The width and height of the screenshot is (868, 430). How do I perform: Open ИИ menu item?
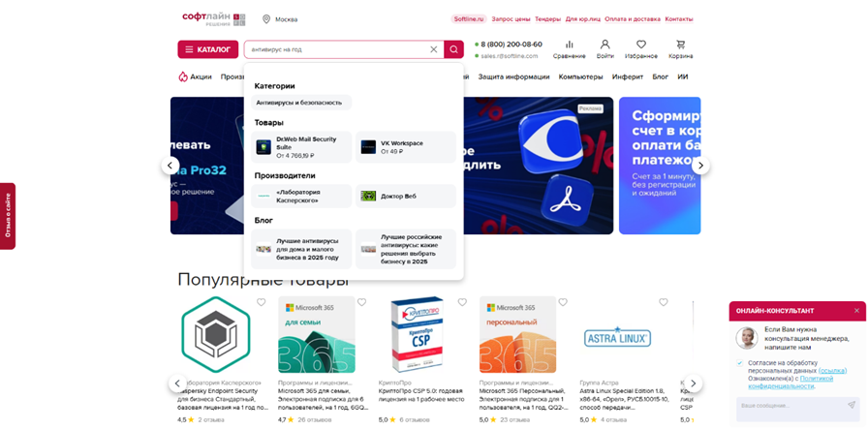pos(683,77)
